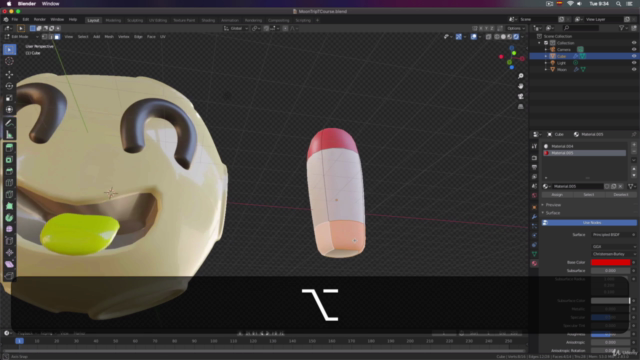Click the red Base Color swatch
The image size is (640, 360).
coord(611,262)
